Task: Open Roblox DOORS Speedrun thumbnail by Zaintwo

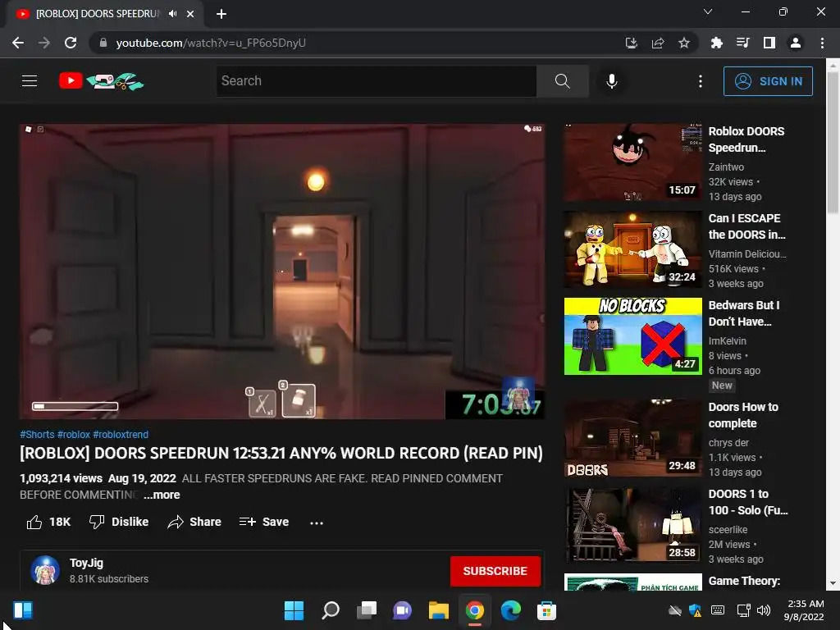Action: [632, 162]
